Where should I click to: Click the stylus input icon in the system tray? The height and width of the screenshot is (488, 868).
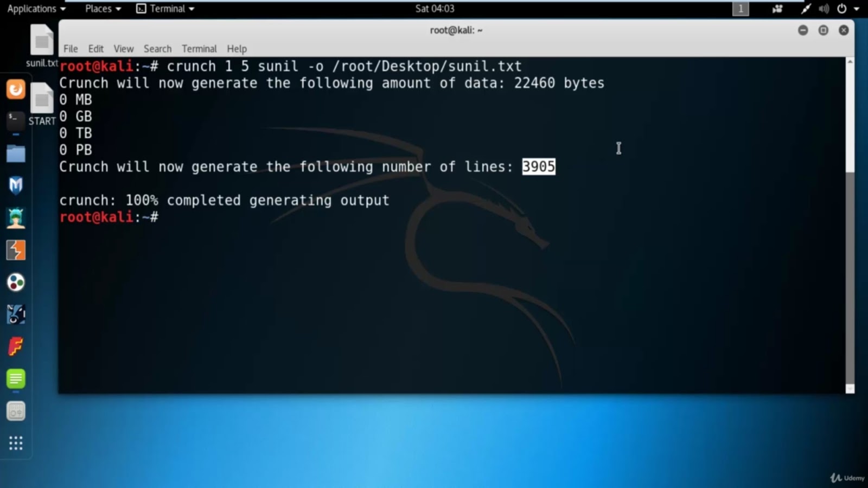[x=806, y=9]
